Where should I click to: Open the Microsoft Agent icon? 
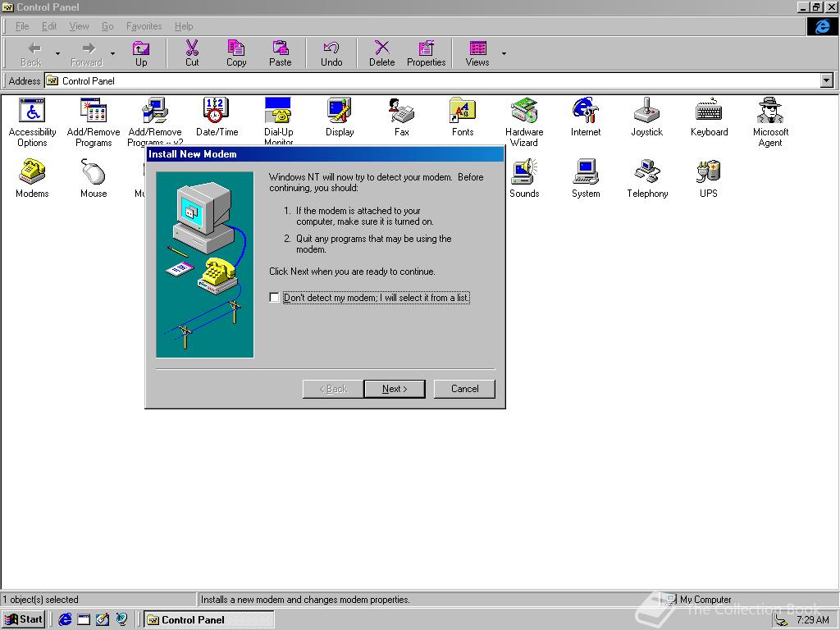coord(770,122)
